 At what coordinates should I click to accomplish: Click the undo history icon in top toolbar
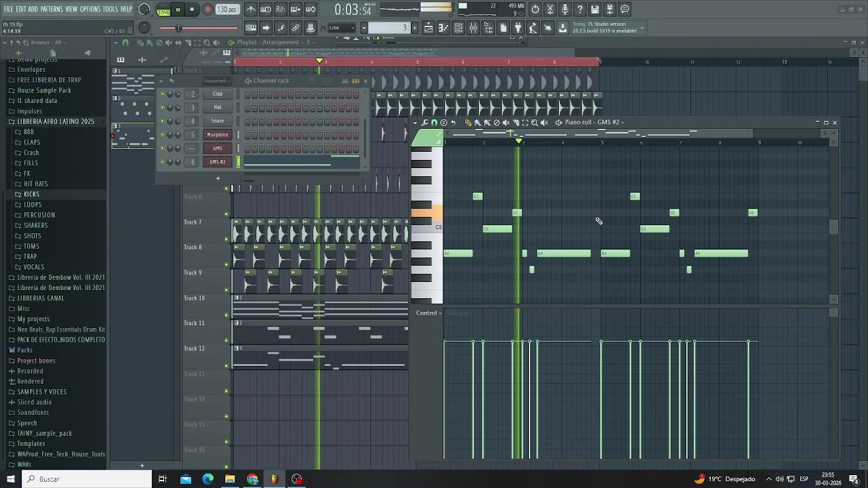pos(535,9)
